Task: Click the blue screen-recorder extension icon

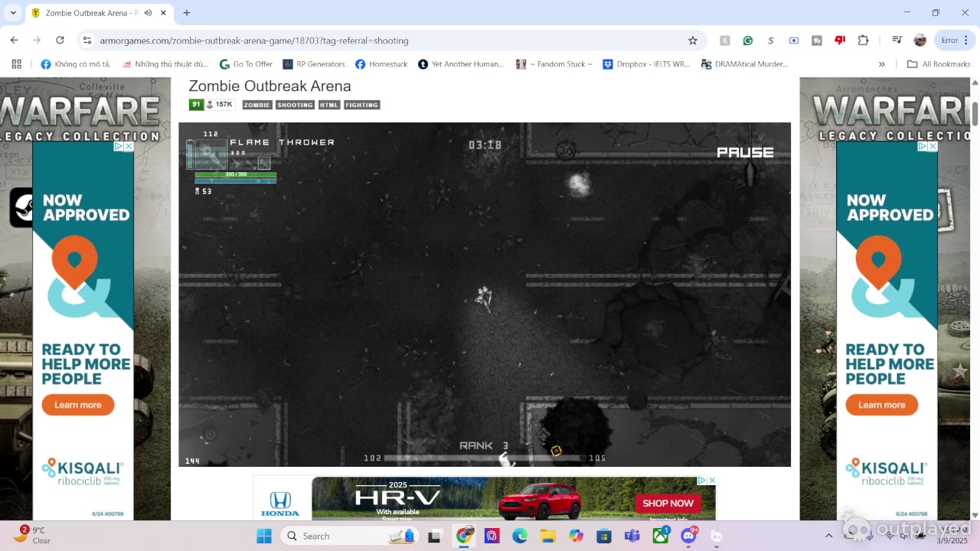Action: (794, 41)
